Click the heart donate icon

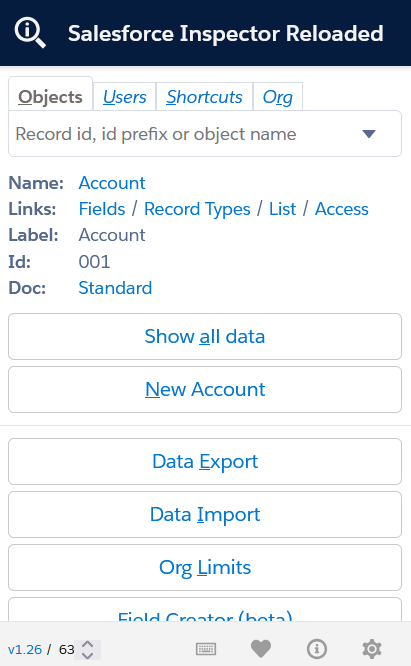tap(261, 649)
